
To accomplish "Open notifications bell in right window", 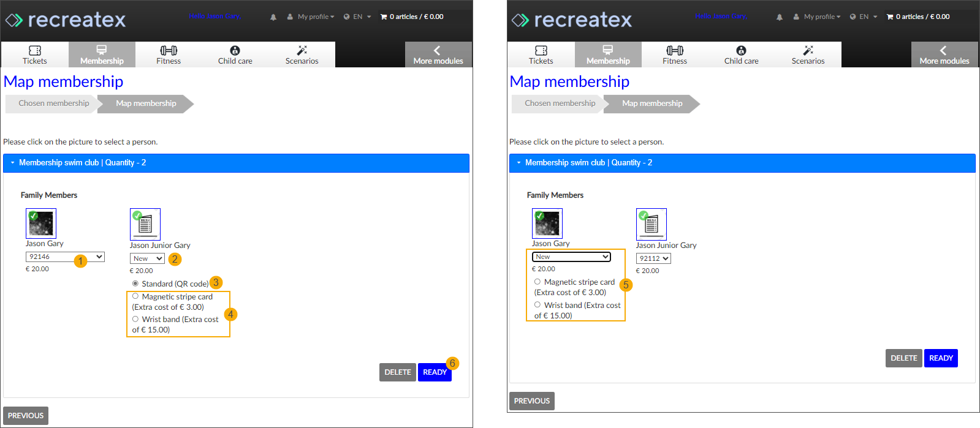I will pyautogui.click(x=780, y=17).
